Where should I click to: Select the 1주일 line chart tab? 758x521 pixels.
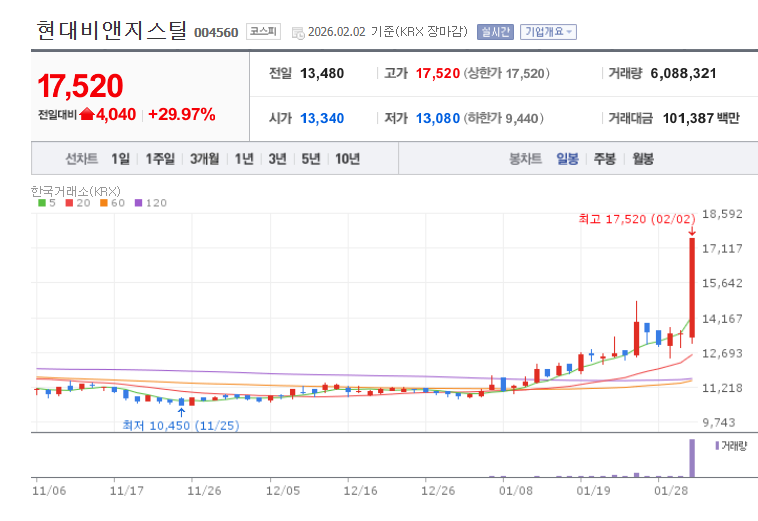(160, 159)
